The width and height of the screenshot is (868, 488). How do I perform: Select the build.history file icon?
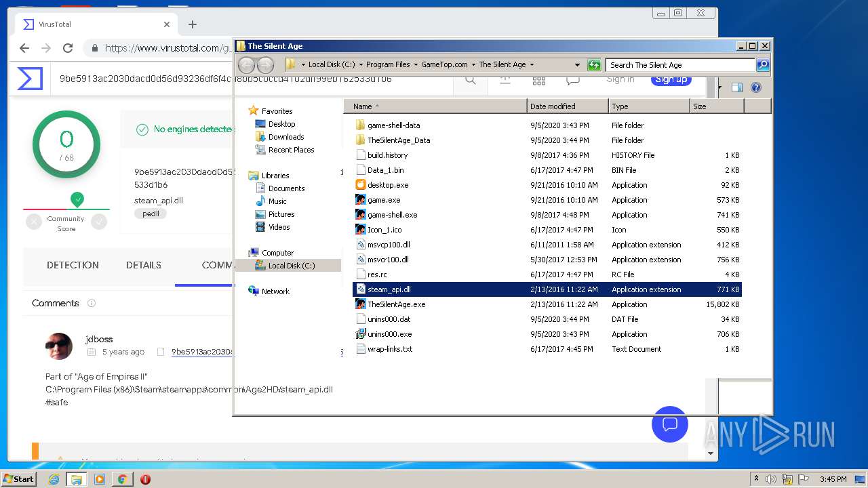[361, 155]
